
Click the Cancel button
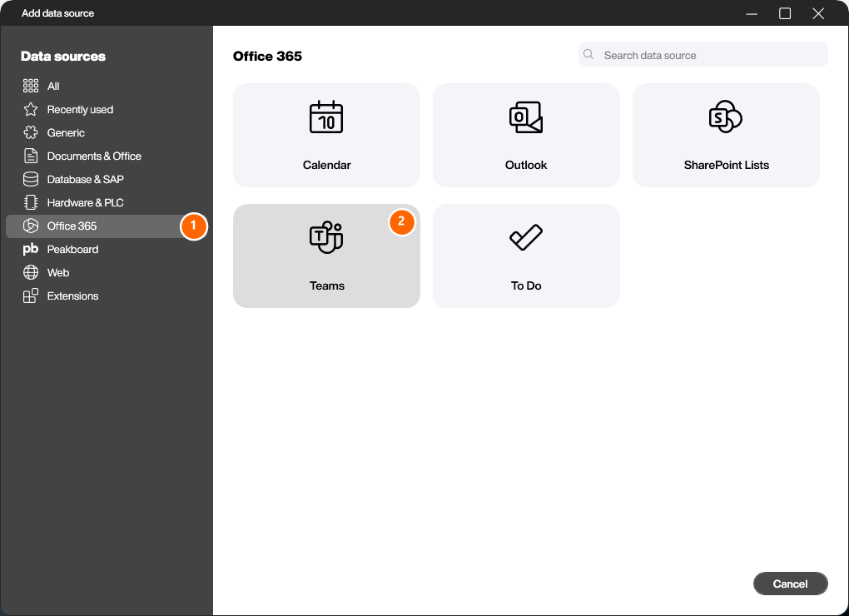tap(790, 584)
